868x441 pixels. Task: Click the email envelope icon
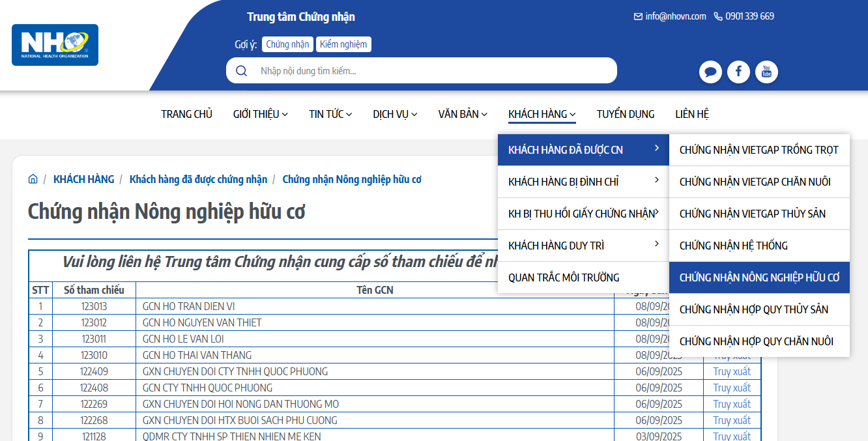[x=638, y=16]
